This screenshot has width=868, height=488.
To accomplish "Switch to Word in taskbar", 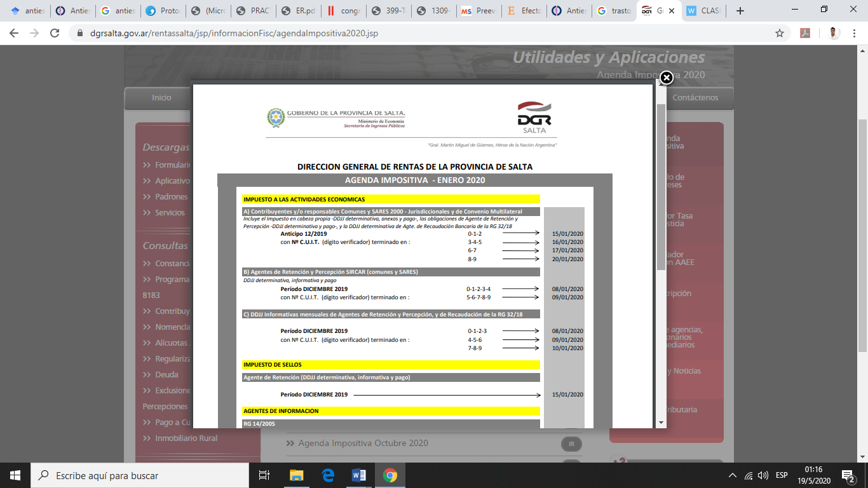I will click(x=359, y=475).
